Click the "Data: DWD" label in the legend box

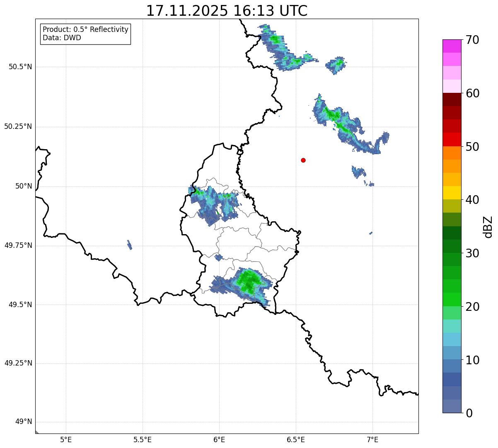pos(62,38)
